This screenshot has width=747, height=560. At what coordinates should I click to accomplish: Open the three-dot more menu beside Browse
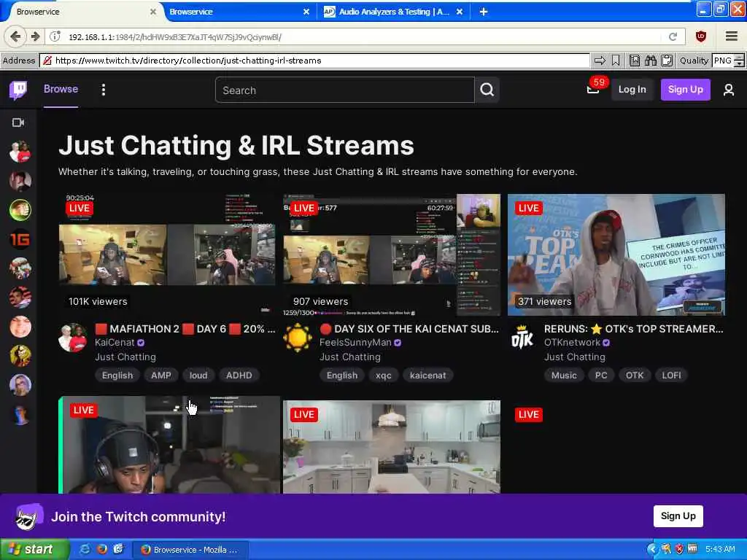104,90
